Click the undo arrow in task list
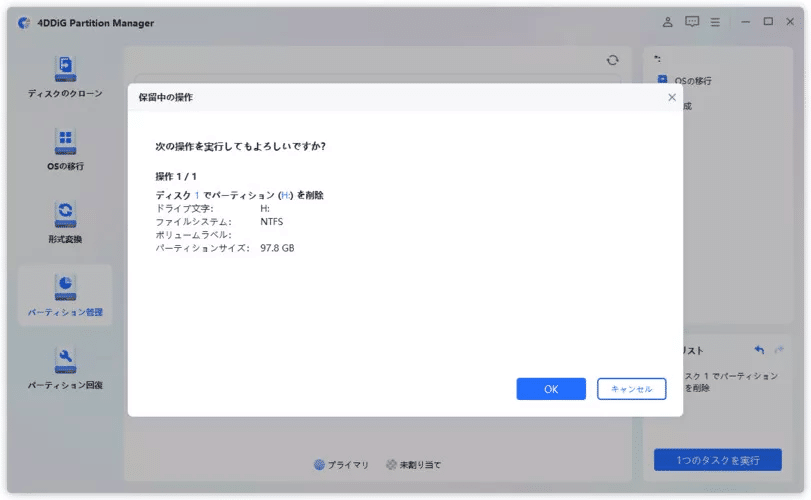The image size is (811, 500). coord(759,350)
